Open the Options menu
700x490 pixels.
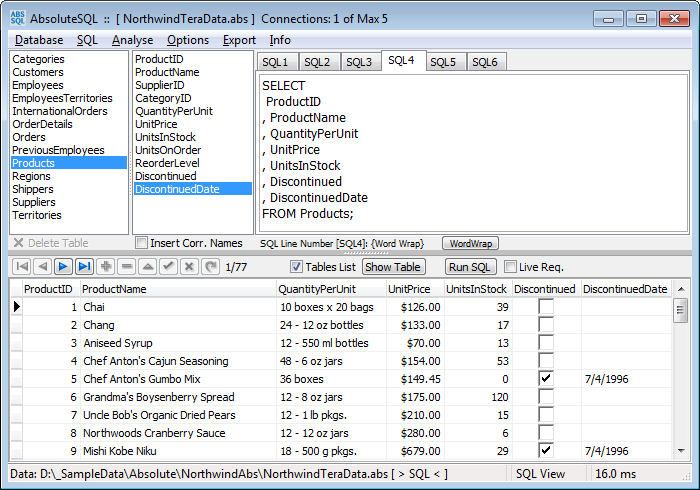(188, 40)
